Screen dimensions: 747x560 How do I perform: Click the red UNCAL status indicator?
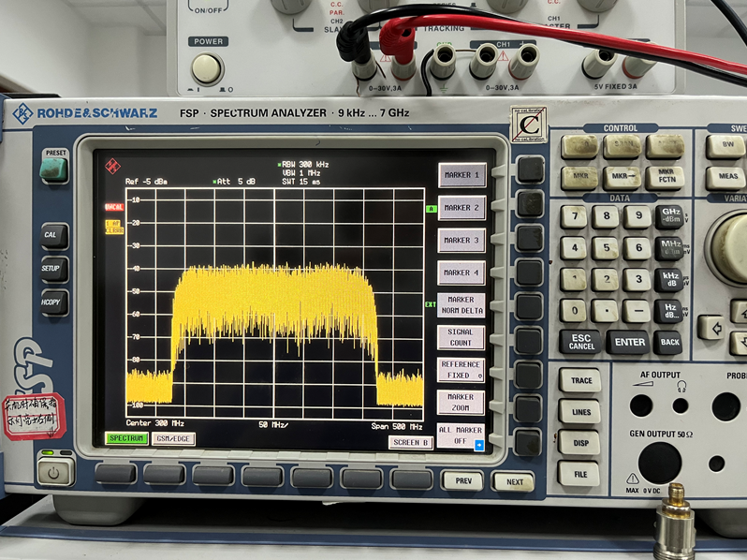114,207
